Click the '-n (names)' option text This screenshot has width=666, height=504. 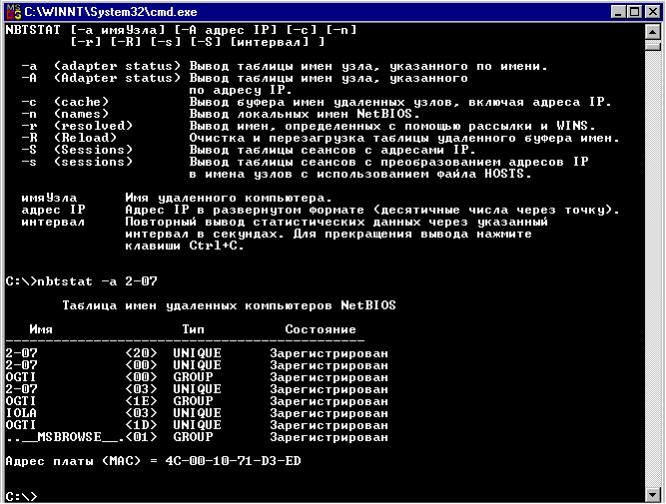pyautogui.click(x=65, y=114)
